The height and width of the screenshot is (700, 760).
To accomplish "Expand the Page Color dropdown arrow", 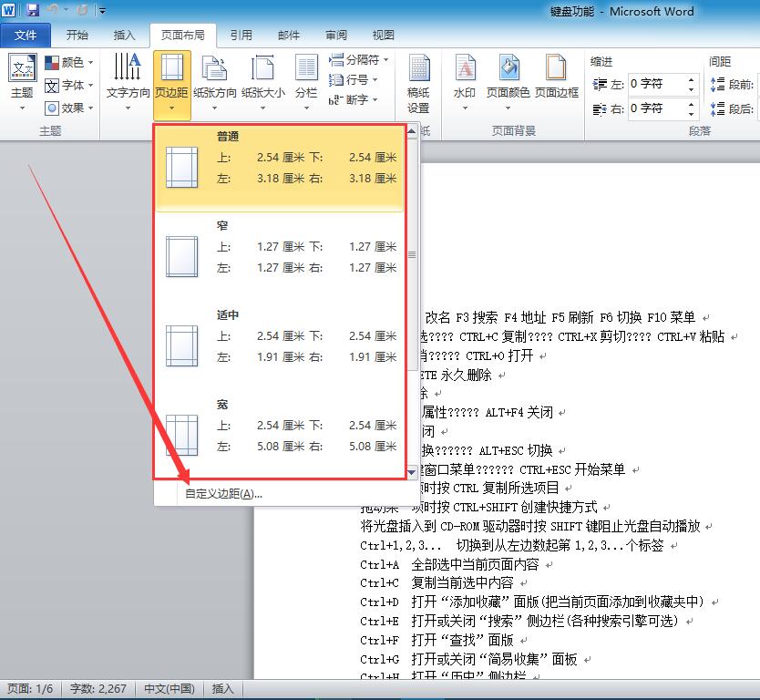I will coord(508,108).
